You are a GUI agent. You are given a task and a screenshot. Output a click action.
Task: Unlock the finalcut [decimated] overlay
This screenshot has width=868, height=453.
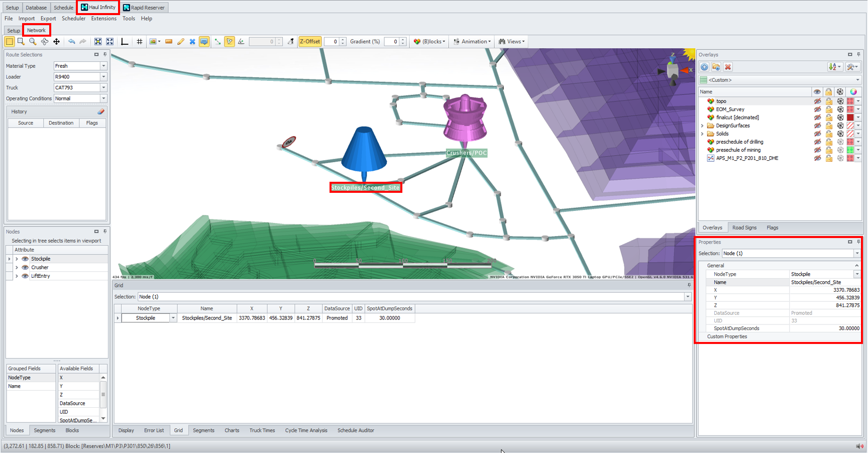pos(829,118)
